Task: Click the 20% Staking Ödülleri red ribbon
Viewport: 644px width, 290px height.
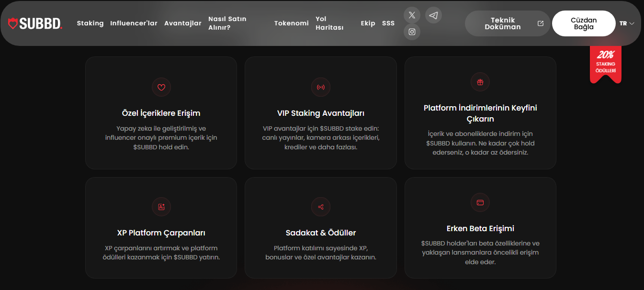Action: click(606, 65)
